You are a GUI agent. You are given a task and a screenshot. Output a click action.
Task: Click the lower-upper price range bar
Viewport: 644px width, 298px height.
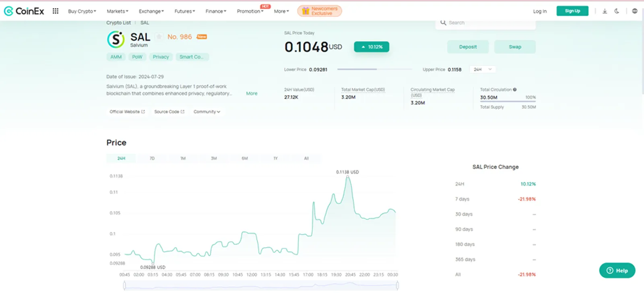375,69
